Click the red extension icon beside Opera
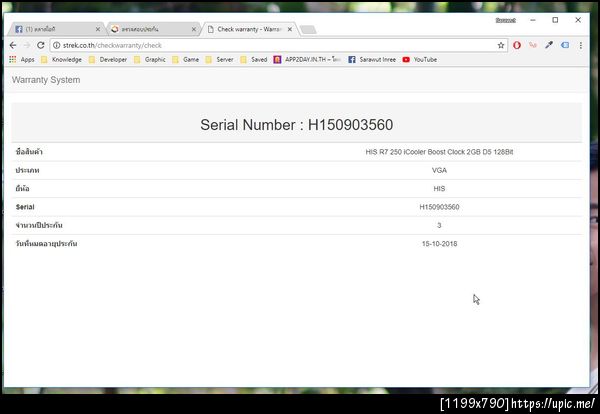The image size is (600, 414). click(x=533, y=45)
